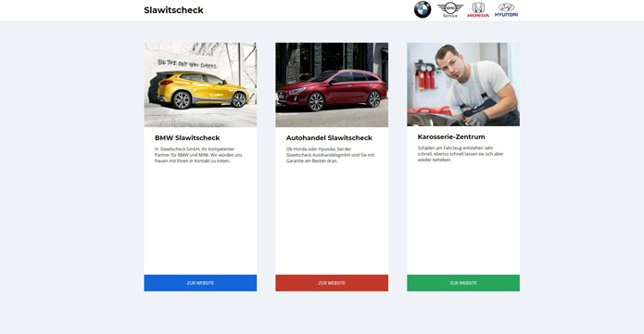Click the green Zur Website button
Viewport: 644px width, 334px height.
click(463, 283)
